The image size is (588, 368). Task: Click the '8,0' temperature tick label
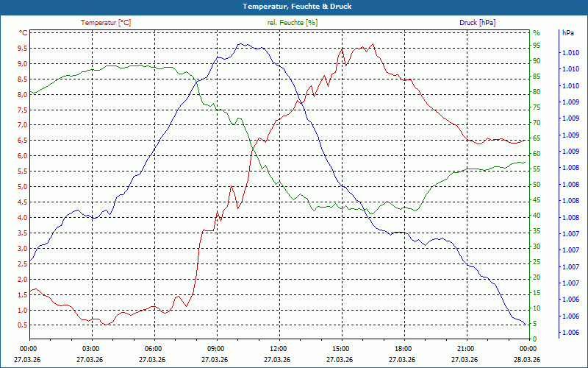(24, 94)
